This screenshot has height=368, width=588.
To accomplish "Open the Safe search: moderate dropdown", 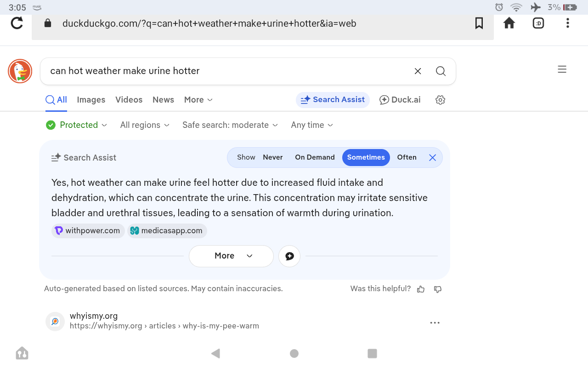I will click(x=230, y=125).
